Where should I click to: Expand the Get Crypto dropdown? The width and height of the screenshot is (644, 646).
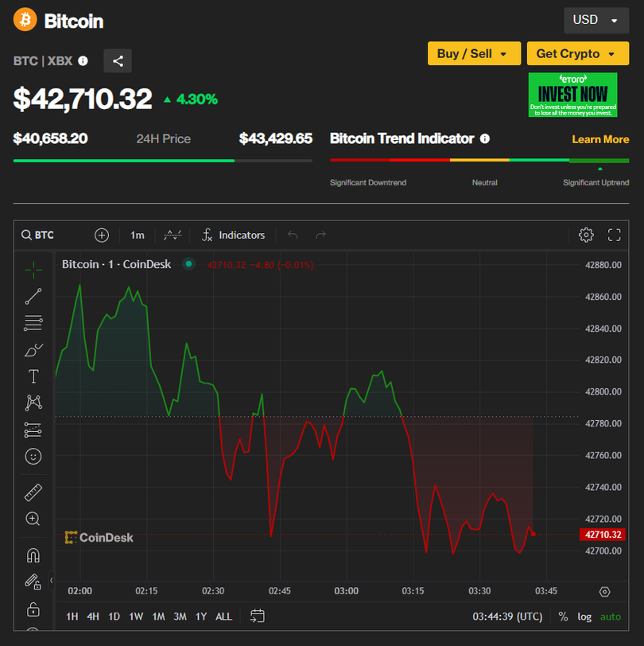tap(576, 53)
